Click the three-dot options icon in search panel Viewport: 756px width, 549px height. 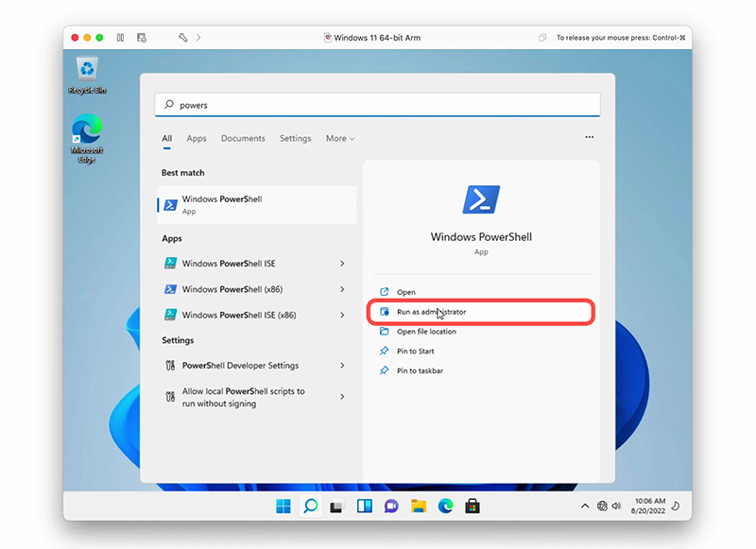(x=589, y=137)
